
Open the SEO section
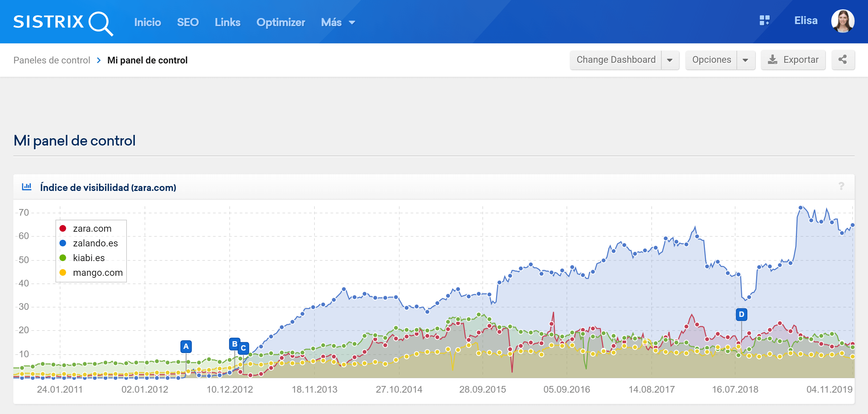[x=188, y=22]
